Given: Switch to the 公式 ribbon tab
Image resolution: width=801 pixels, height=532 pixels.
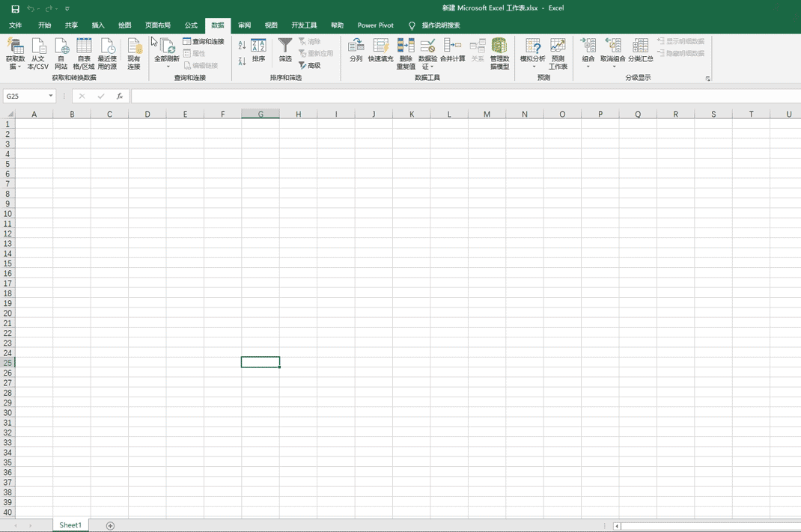Looking at the screenshot, I should tap(191, 25).
